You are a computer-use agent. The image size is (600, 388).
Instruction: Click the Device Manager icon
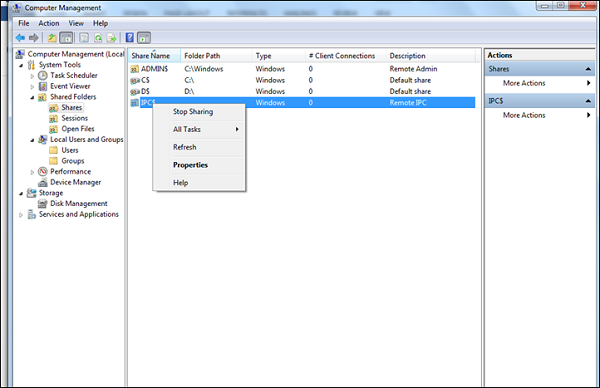coord(43,183)
